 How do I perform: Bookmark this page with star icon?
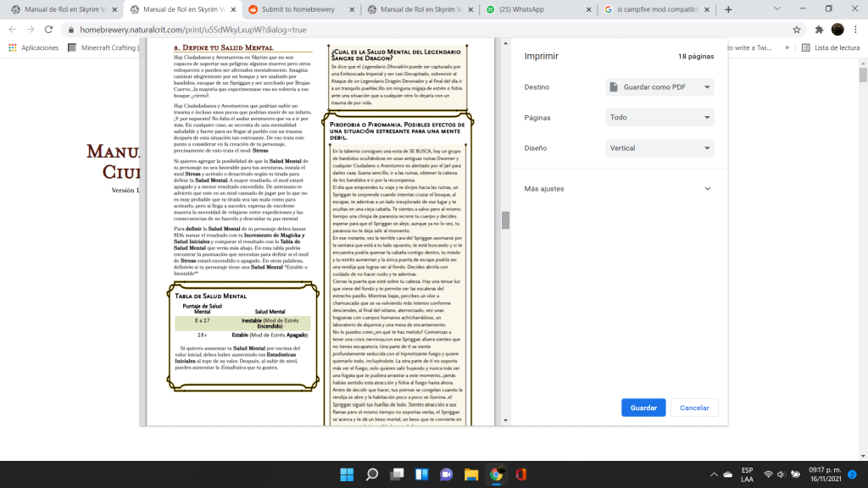[x=796, y=30]
